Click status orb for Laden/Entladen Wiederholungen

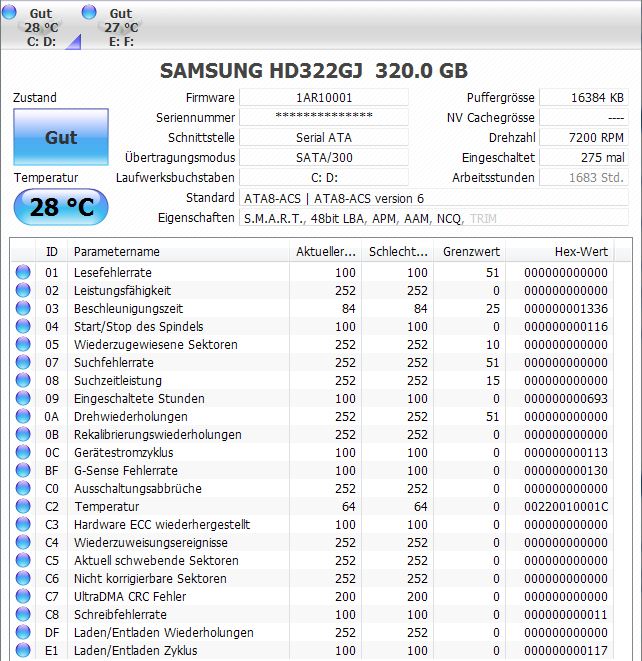pos(23,632)
